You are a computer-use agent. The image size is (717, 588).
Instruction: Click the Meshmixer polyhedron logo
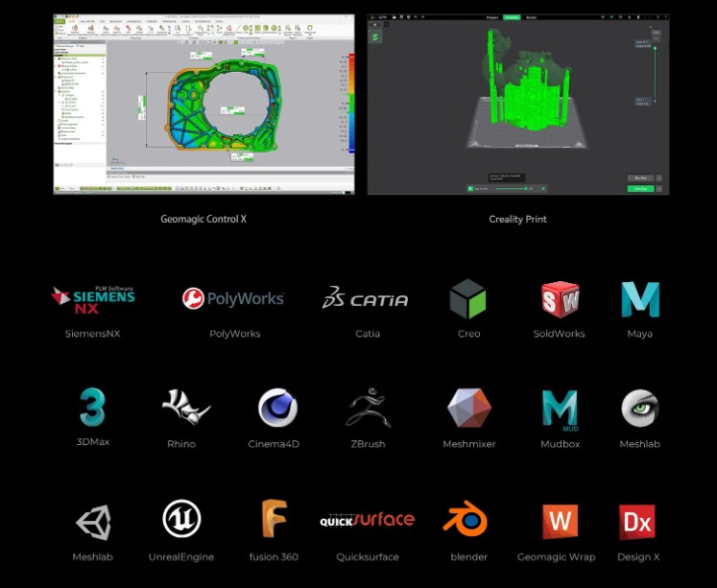click(x=469, y=408)
